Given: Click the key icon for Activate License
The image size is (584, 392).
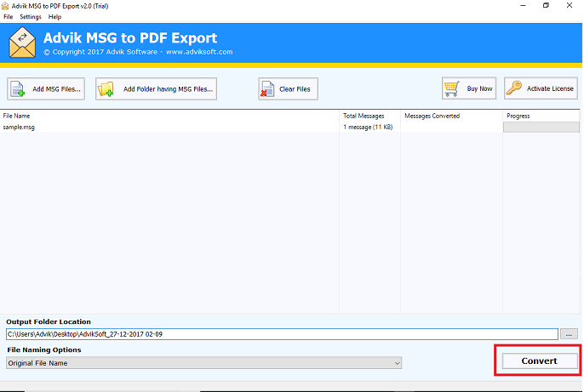Looking at the screenshot, I should pos(514,88).
